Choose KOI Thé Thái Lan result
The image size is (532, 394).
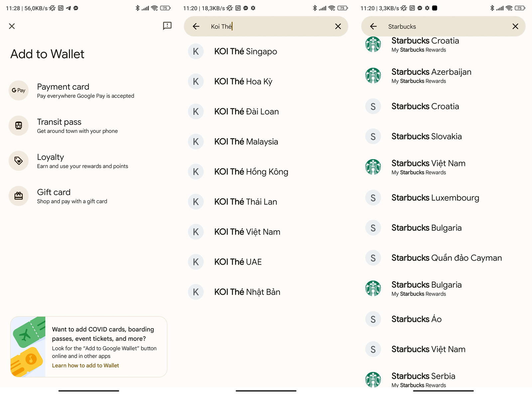pyautogui.click(x=266, y=202)
